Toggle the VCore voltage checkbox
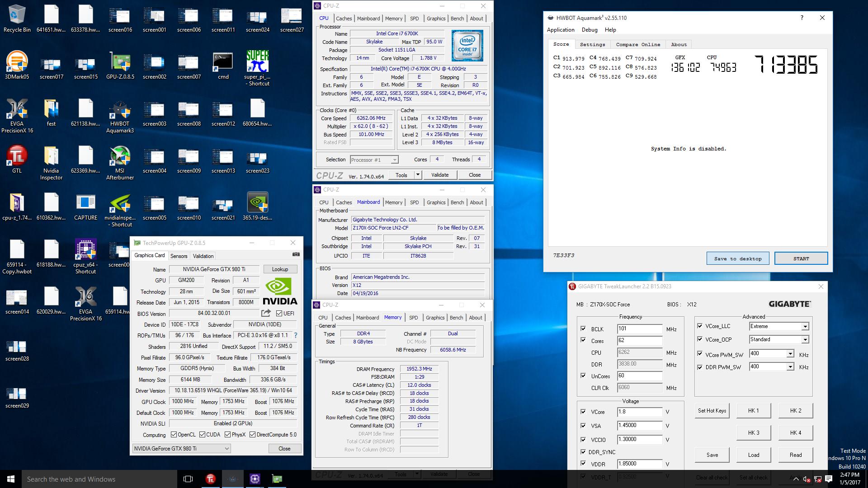 [583, 412]
